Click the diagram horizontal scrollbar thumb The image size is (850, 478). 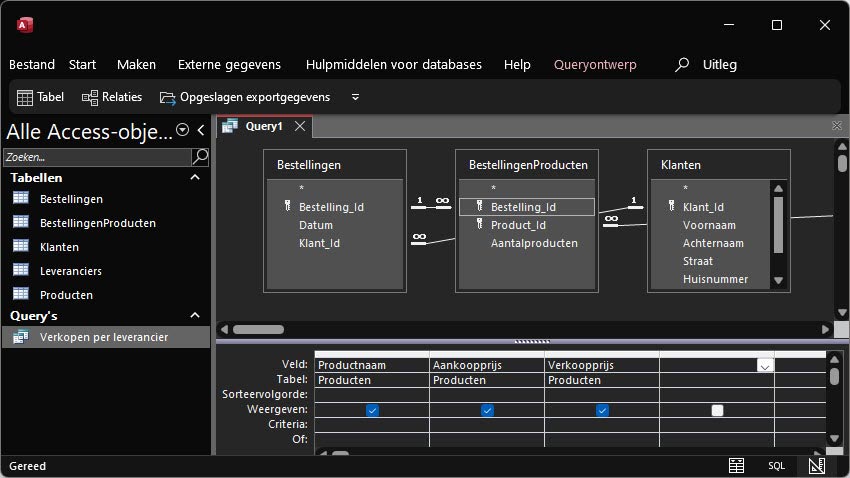[259, 330]
